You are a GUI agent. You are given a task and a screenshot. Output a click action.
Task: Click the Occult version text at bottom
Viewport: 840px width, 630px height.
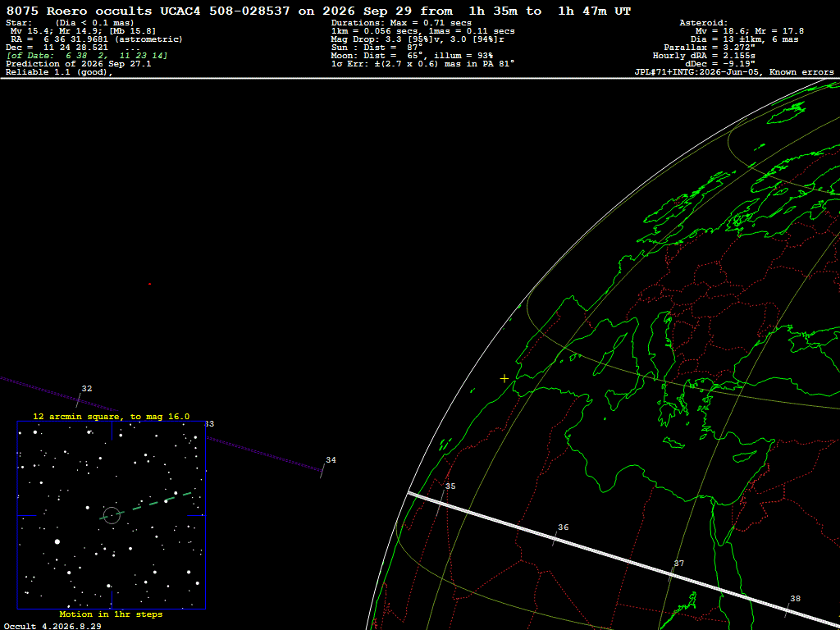coord(52,626)
